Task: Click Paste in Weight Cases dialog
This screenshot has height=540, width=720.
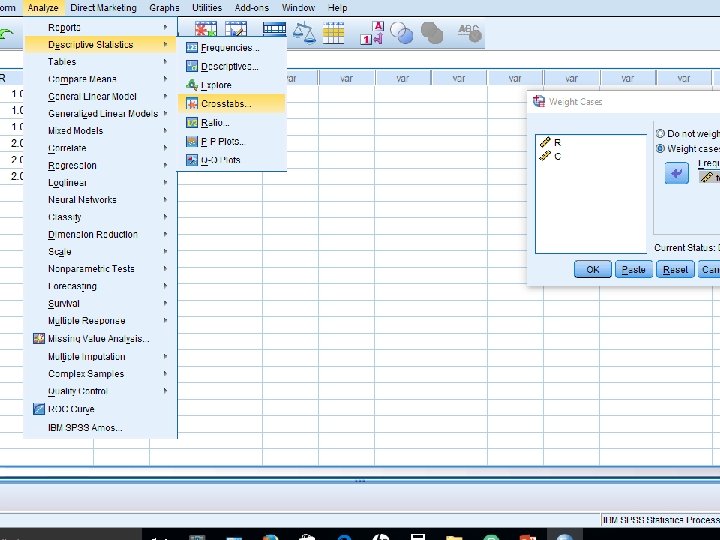Action: [x=634, y=270]
